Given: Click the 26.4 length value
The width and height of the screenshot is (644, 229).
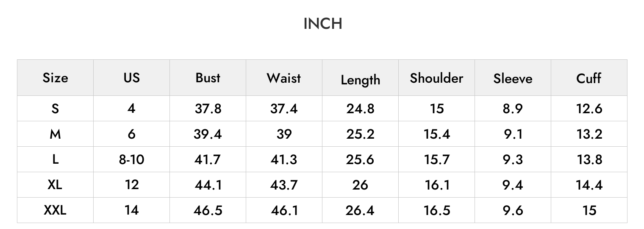Looking at the screenshot, I should 360,210.
